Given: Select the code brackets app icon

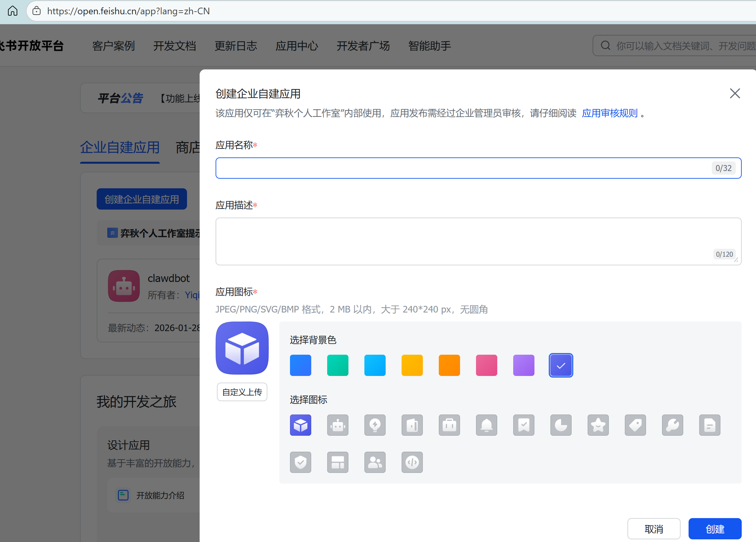Looking at the screenshot, I should click(x=412, y=462).
